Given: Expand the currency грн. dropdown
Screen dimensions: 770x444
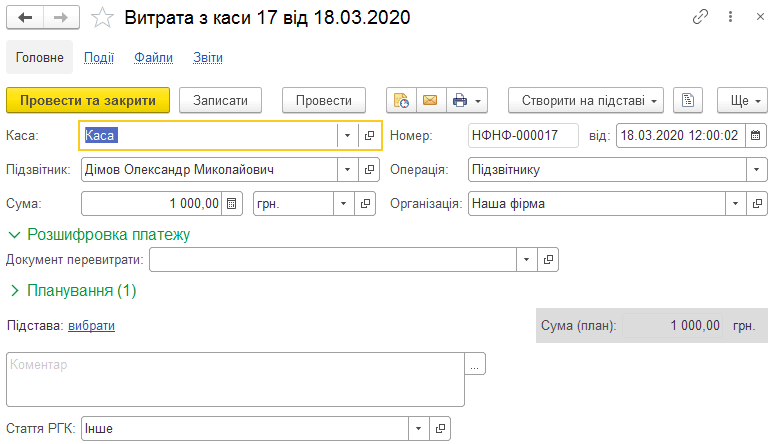Looking at the screenshot, I should [x=343, y=203].
